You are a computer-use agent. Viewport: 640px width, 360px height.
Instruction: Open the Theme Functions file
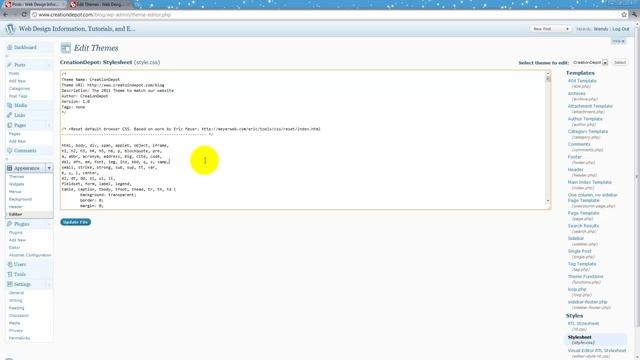pos(585,276)
